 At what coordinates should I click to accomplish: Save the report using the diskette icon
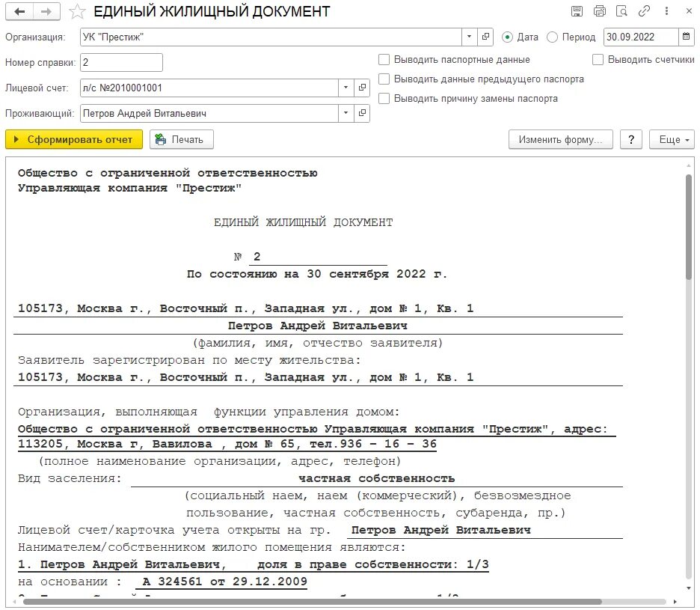click(x=577, y=11)
